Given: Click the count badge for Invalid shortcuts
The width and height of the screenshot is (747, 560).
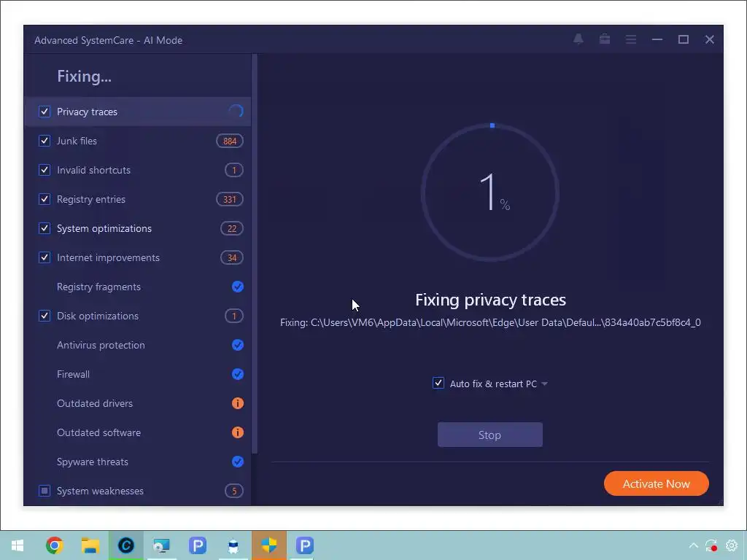Looking at the screenshot, I should [x=234, y=170].
